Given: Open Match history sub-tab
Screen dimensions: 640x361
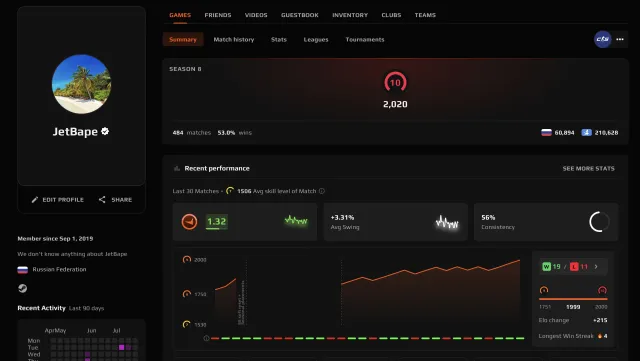Looking at the screenshot, I should click(x=234, y=40).
